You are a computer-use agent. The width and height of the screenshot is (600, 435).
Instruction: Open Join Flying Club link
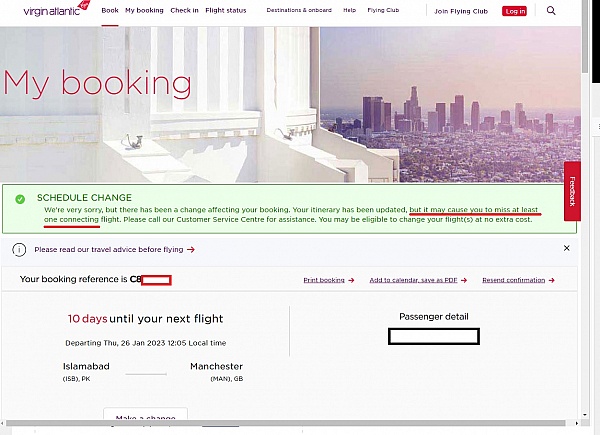point(461,11)
